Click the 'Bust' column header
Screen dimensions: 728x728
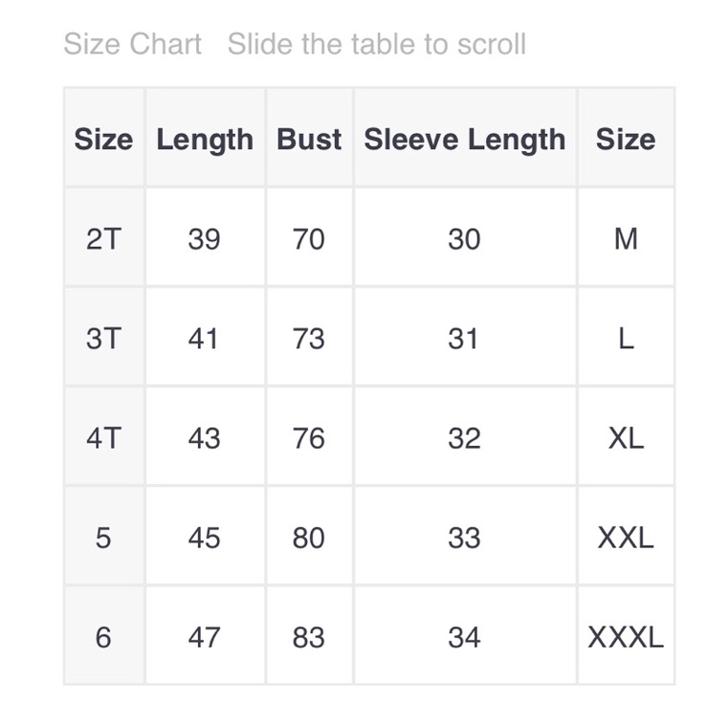tap(309, 140)
